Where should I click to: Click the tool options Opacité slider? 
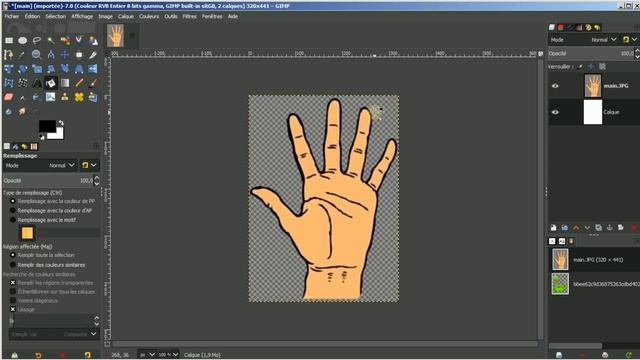[48, 180]
